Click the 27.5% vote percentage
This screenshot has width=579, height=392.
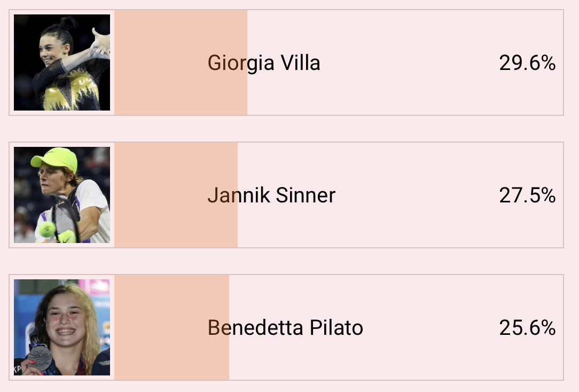(527, 195)
